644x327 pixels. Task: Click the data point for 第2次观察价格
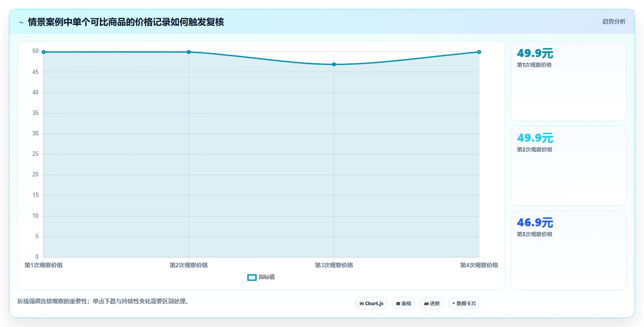[189, 52]
